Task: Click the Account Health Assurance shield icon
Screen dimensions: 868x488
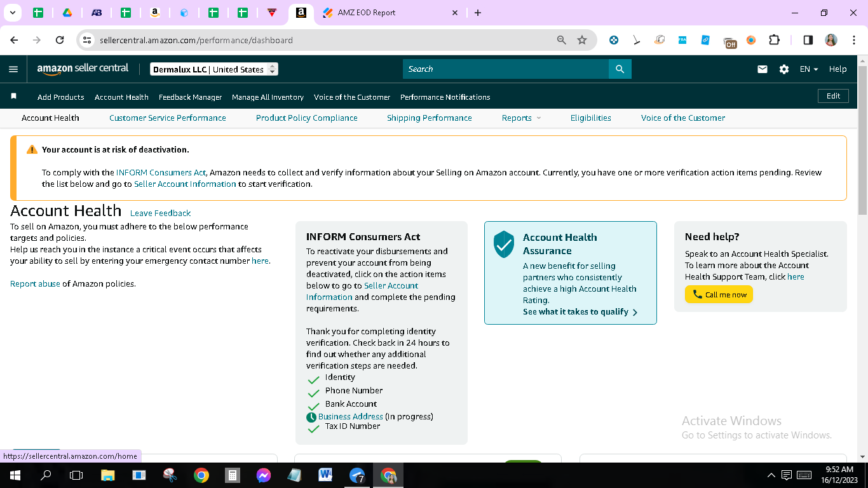Action: point(504,244)
